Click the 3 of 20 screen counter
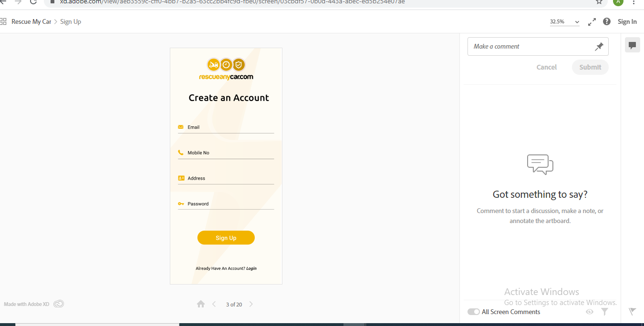Image resolution: width=644 pixels, height=326 pixels. pyautogui.click(x=234, y=304)
